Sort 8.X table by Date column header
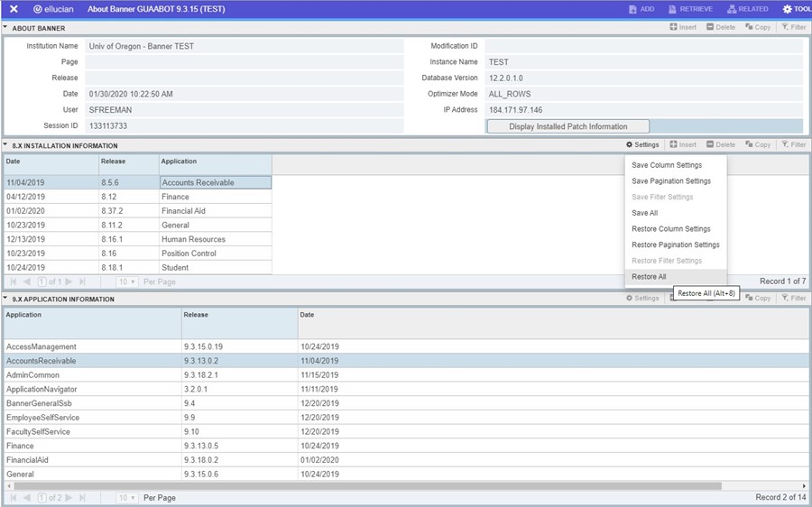 click(x=51, y=164)
